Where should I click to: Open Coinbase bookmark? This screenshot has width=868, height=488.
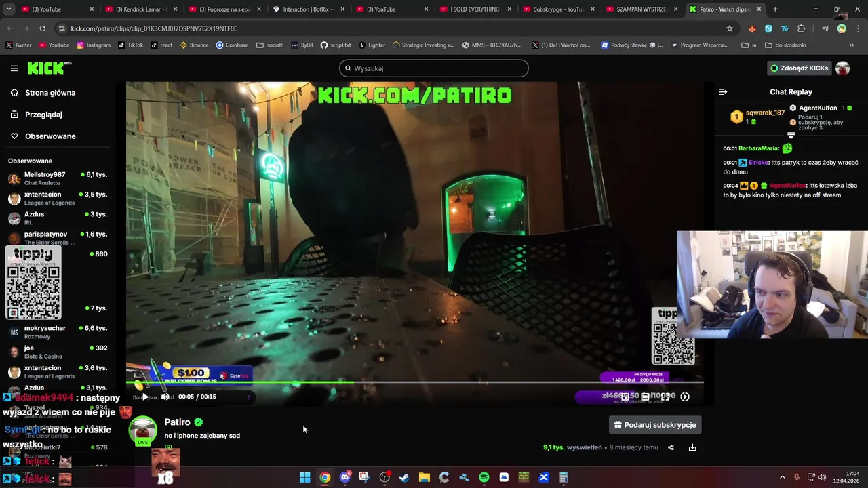pyautogui.click(x=232, y=45)
